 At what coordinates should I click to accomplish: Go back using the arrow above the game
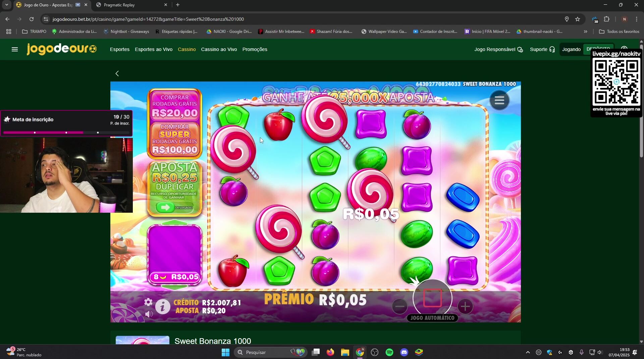click(117, 73)
